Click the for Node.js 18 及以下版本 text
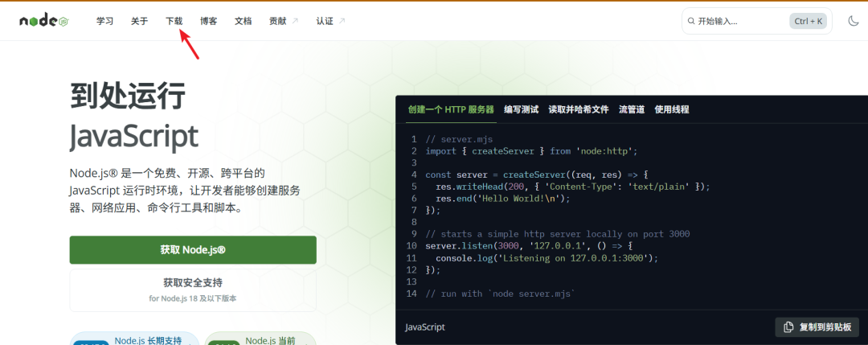This screenshot has height=345, width=868. tap(193, 298)
